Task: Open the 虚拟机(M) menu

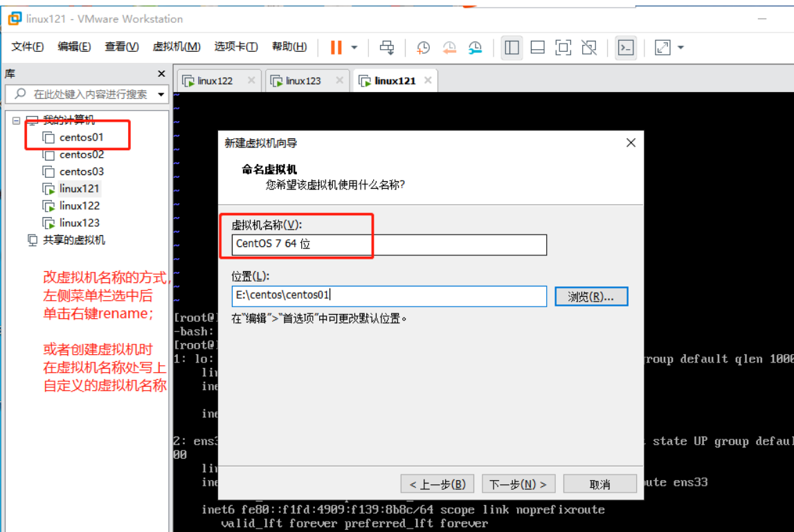Action: [x=177, y=46]
